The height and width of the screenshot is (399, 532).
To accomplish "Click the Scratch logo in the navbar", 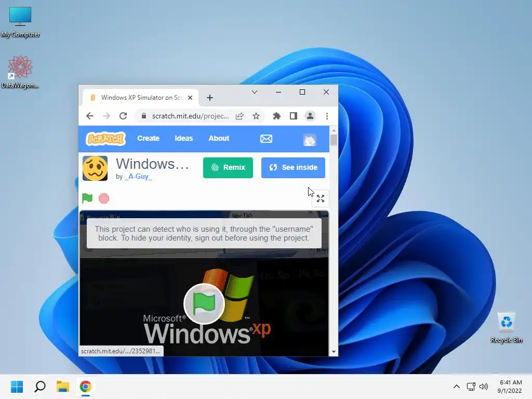I will coord(106,139).
